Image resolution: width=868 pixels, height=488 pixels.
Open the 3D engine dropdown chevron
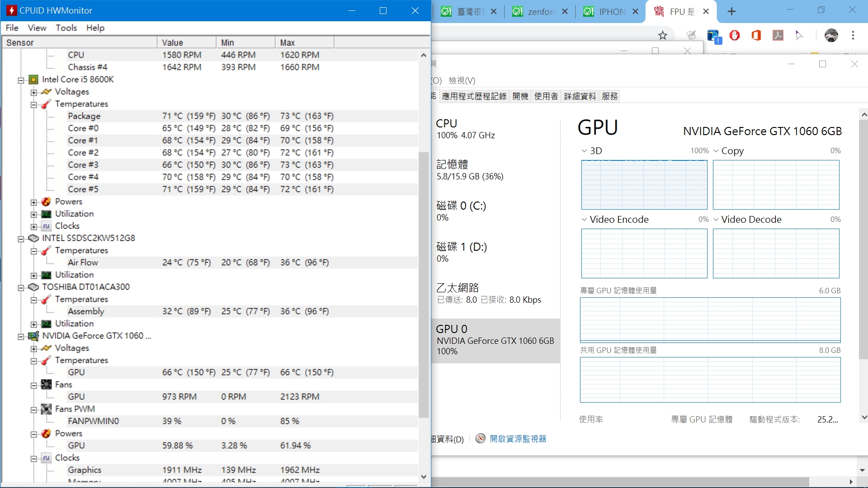pyautogui.click(x=584, y=151)
